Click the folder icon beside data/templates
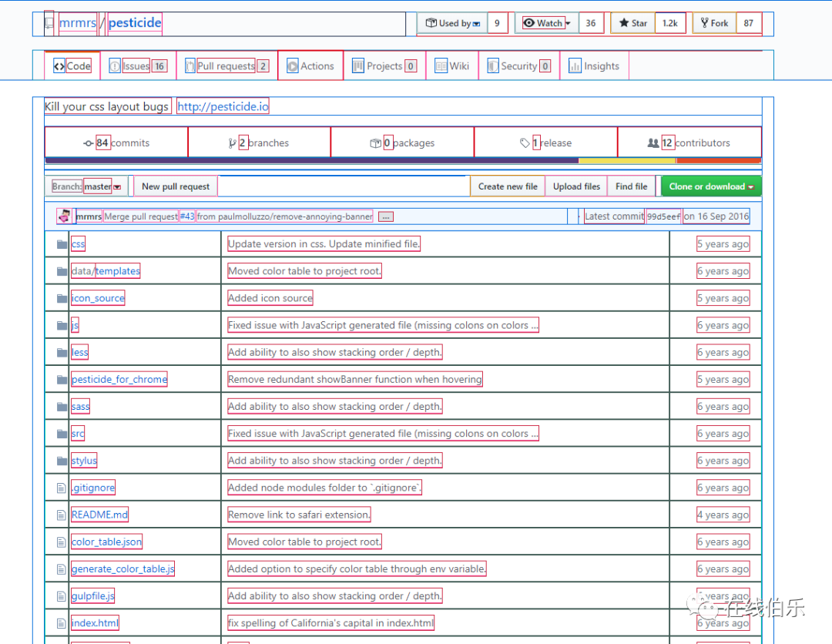This screenshot has height=644, width=832. (x=62, y=271)
